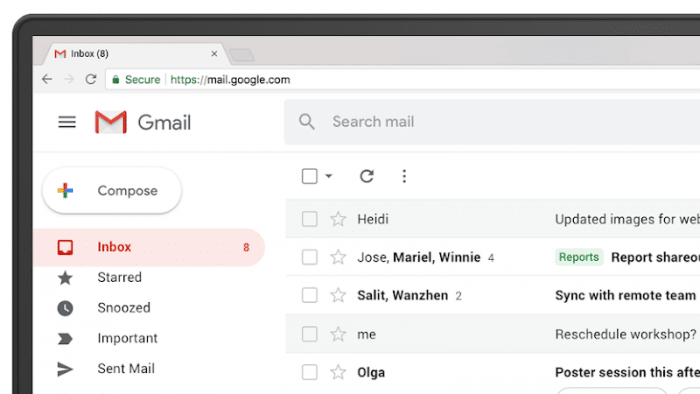Open the Inbox folder
700x394 pixels.
pyautogui.click(x=149, y=247)
